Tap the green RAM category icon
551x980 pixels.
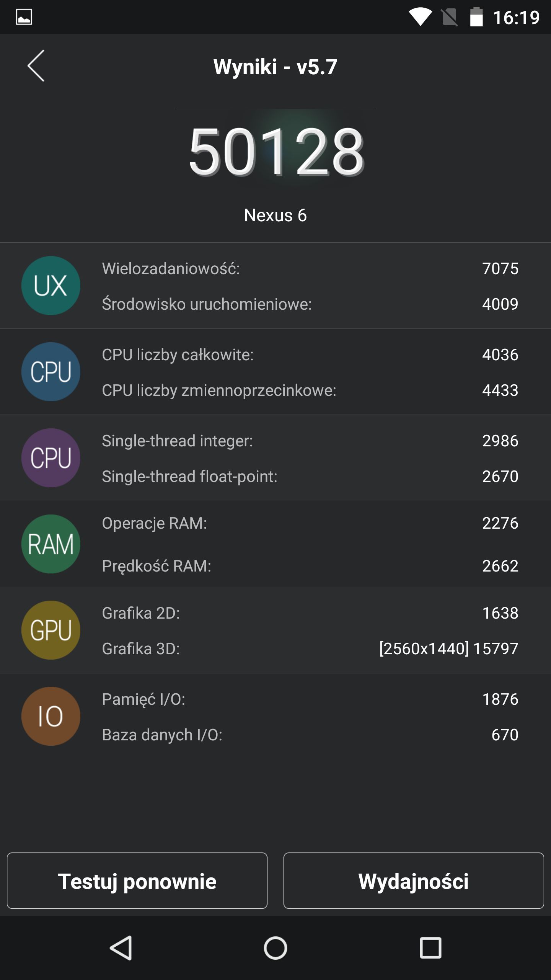point(51,544)
